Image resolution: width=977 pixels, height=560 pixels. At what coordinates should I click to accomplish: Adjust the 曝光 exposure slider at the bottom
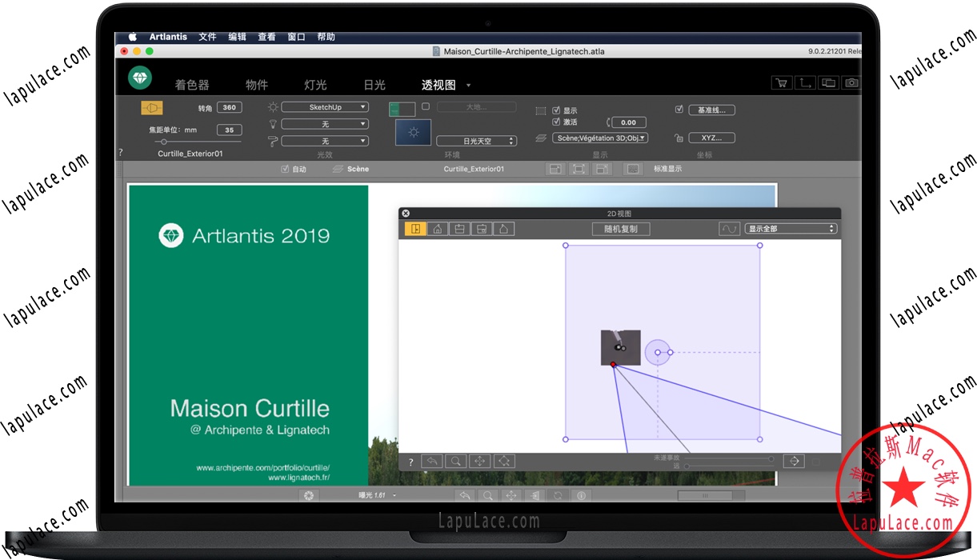point(376,496)
